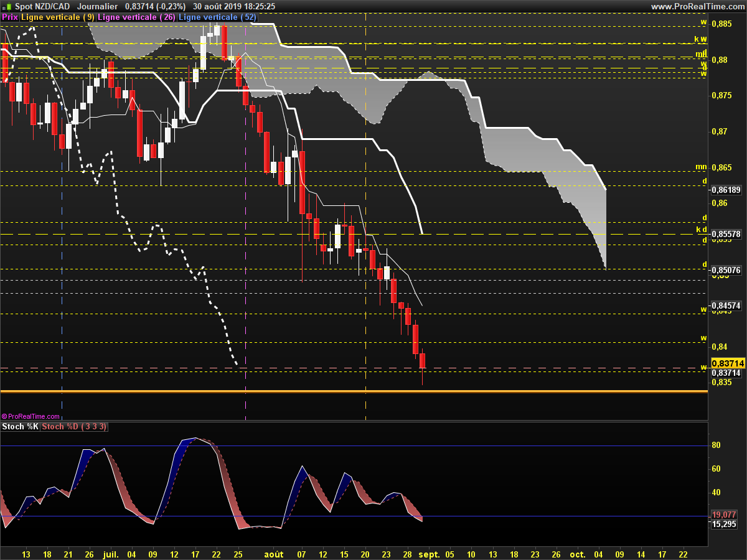Click the oct. month label on time axis
This screenshot has width=747, height=560.
point(578,553)
